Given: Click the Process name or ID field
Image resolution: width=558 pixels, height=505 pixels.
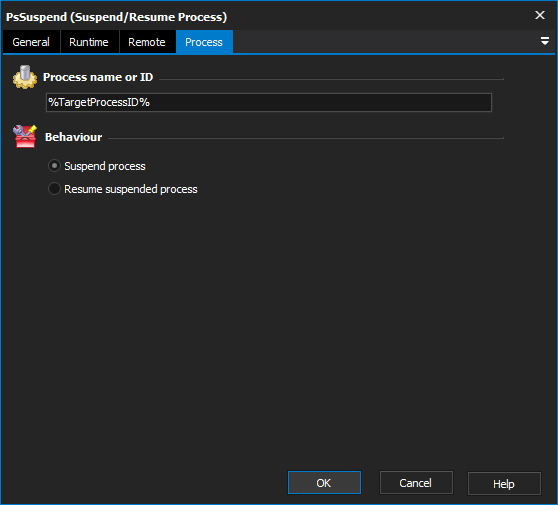Looking at the screenshot, I should coord(269,102).
